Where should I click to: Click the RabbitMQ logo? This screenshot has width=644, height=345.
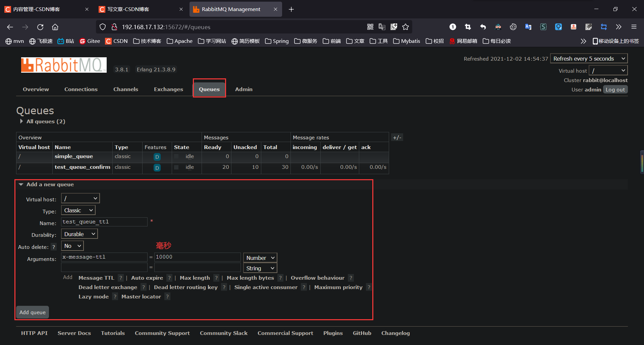(64, 65)
